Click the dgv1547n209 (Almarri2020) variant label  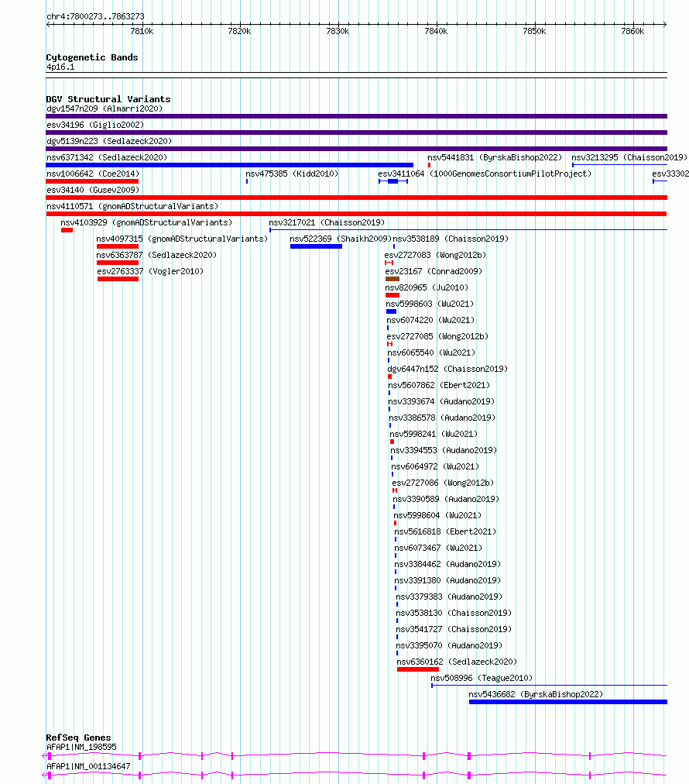(105, 108)
